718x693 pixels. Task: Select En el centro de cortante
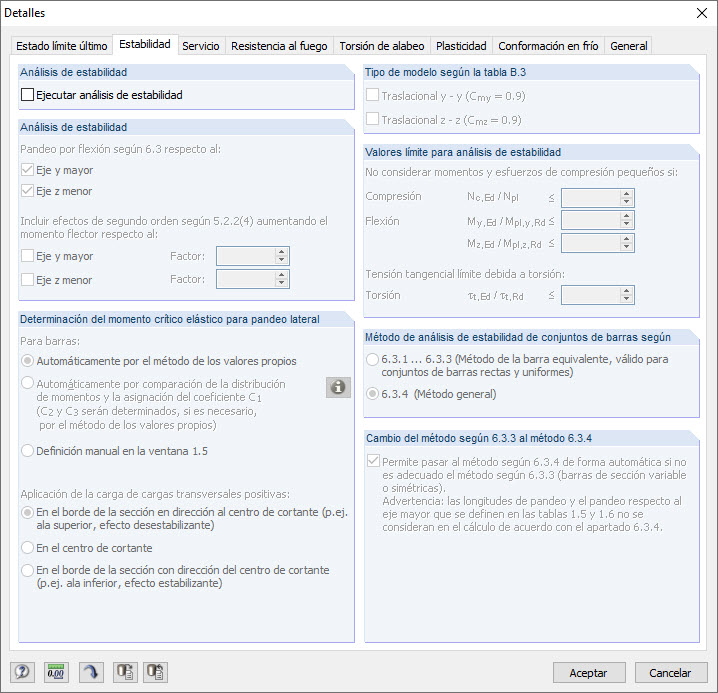tap(27, 548)
